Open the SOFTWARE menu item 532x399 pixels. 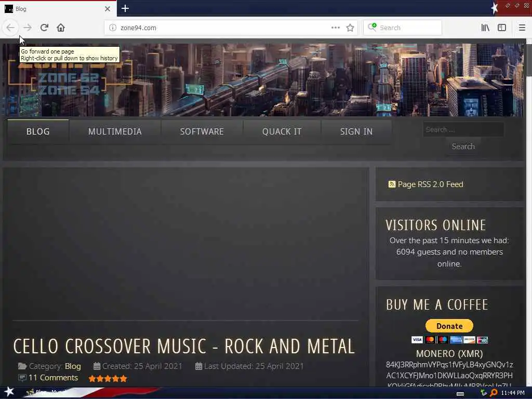coord(202,131)
